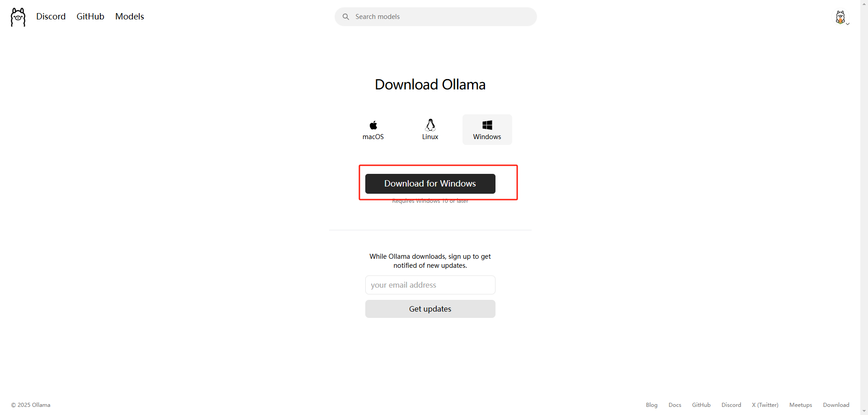Select the macOS Apple icon
Viewport: 868px width, 415px height.
coord(373,125)
